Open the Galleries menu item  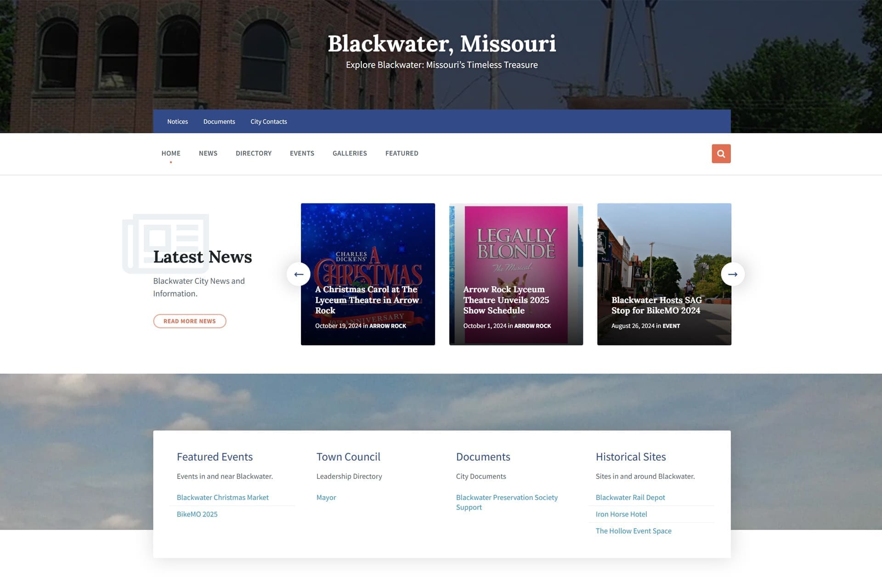tap(350, 153)
